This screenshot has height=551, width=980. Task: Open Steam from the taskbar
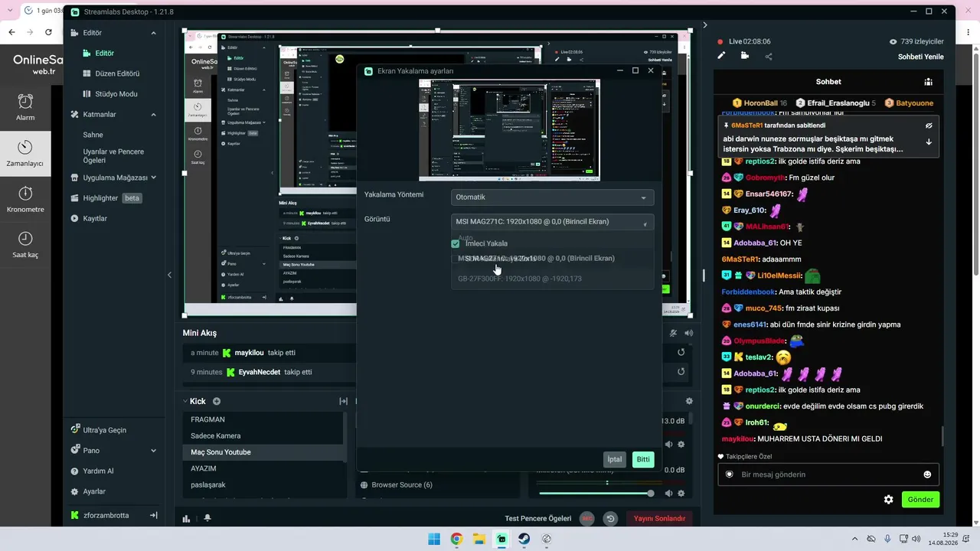pos(524,539)
